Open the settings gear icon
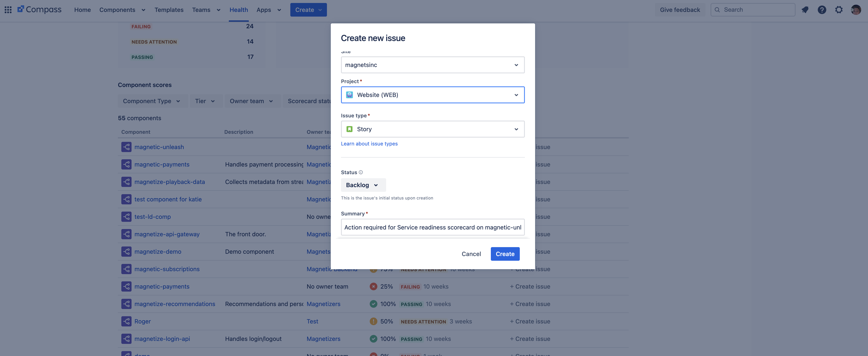The image size is (868, 356). (x=839, y=10)
